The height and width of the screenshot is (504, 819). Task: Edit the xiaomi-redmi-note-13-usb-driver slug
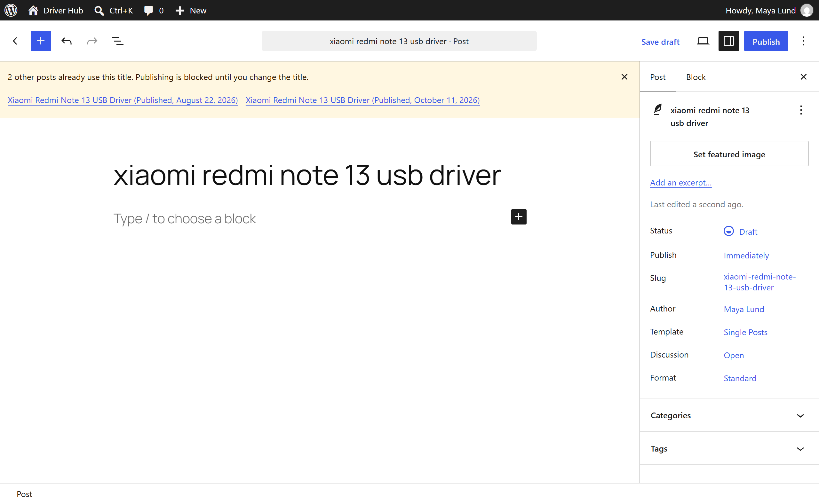[x=759, y=282]
